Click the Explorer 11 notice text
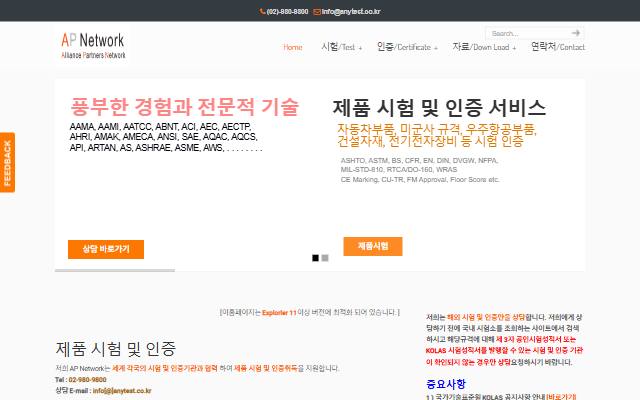 279,313
